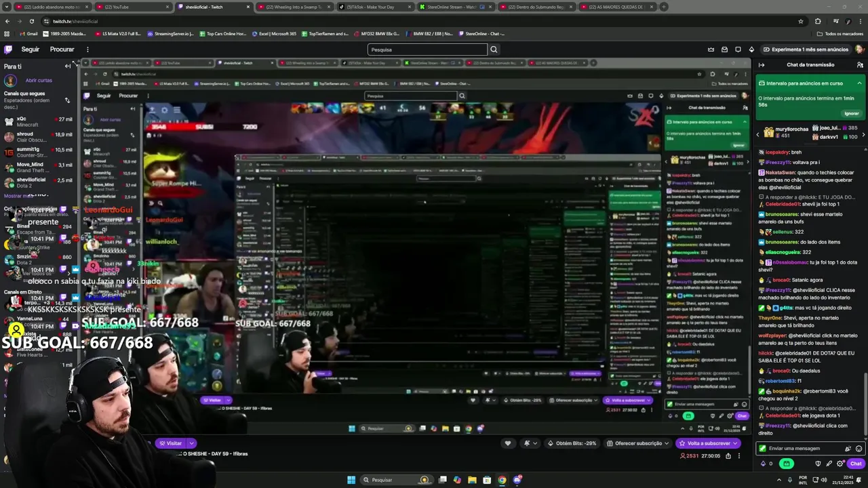The image size is (868, 488).
Task: Open a new browser tab
Action: [x=664, y=7]
